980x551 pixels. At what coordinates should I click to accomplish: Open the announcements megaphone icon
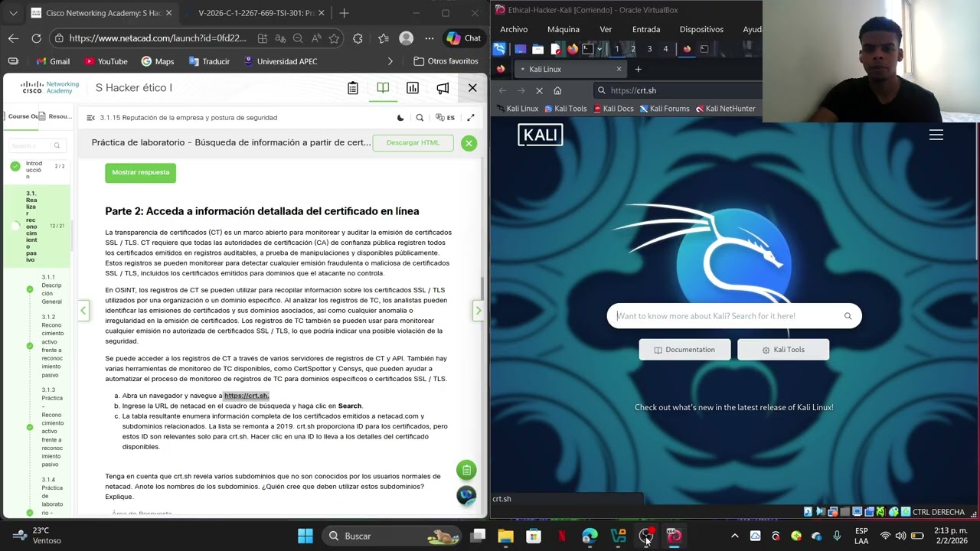(x=443, y=88)
